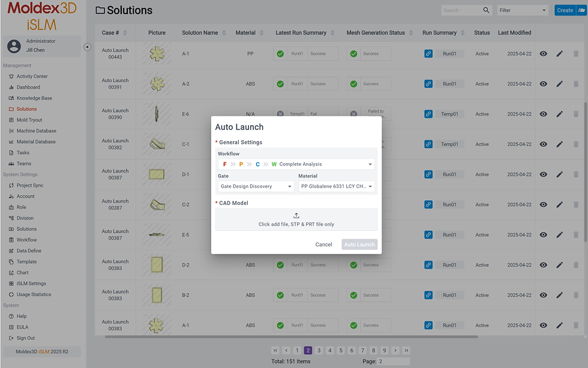
Task: Click the search magnifier icon
Action: coord(486,10)
